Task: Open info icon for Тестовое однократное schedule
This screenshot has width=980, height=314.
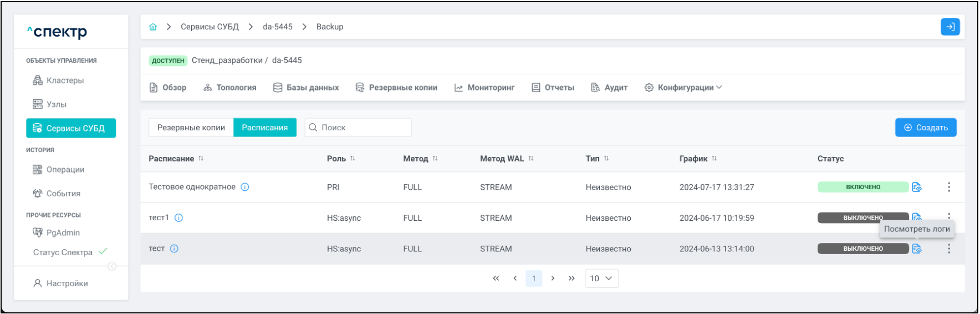Action: (x=245, y=187)
